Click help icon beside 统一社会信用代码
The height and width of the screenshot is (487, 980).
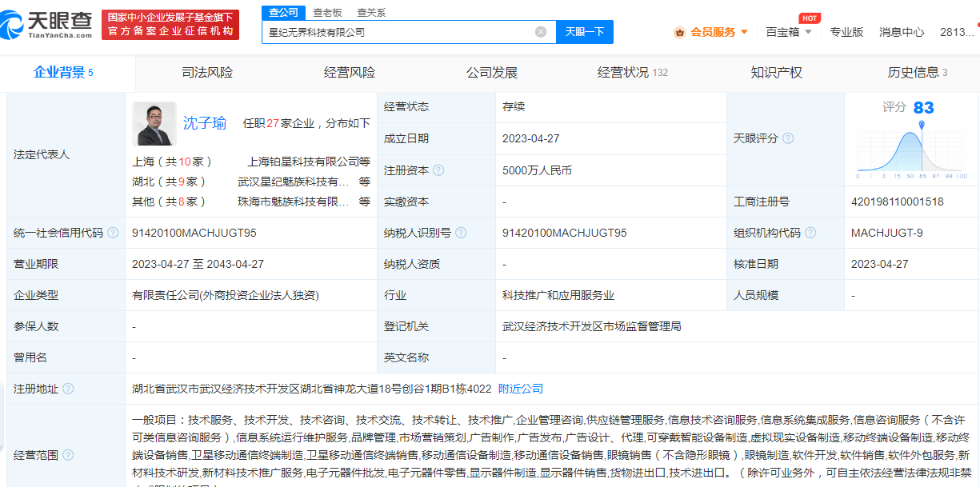click(114, 233)
